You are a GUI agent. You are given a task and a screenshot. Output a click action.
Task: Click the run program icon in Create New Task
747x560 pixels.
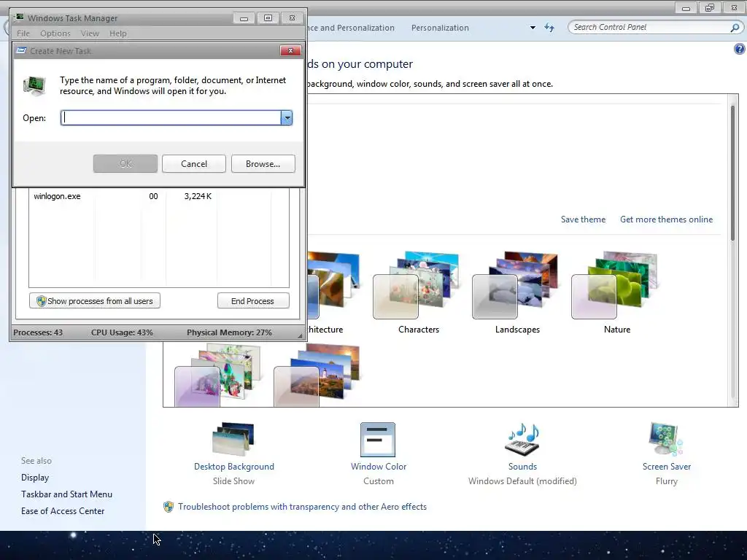point(34,86)
